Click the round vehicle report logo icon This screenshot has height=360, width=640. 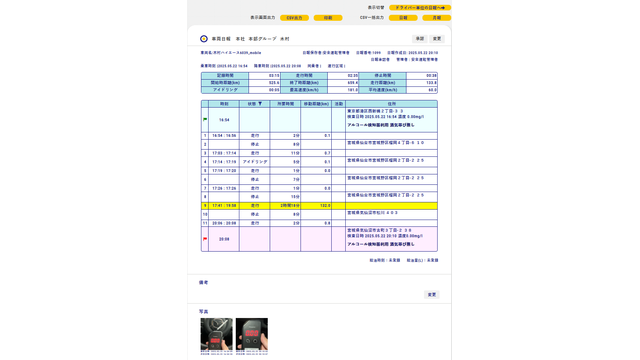click(204, 39)
